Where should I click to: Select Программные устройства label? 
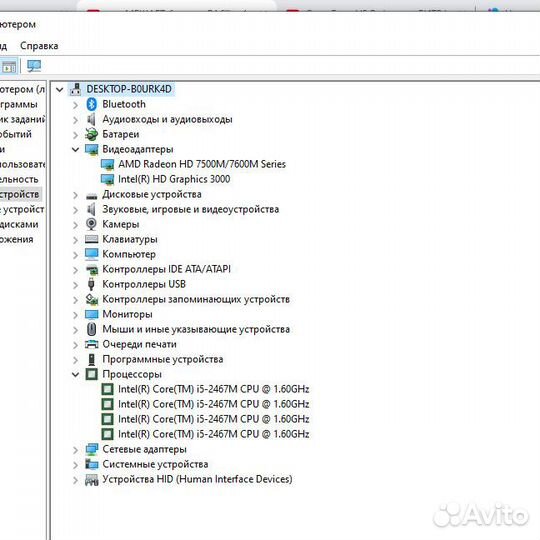click(163, 359)
